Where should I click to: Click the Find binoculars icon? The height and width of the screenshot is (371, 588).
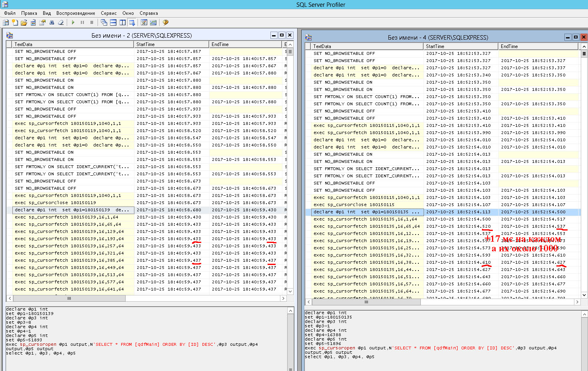(x=52, y=22)
